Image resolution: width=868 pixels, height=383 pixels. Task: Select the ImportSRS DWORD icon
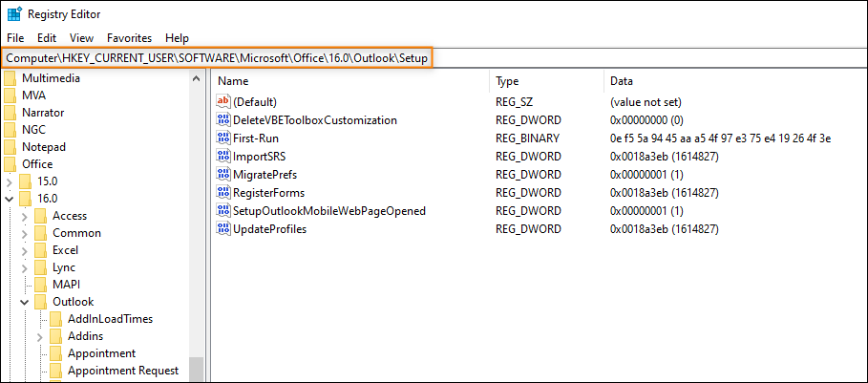(223, 156)
